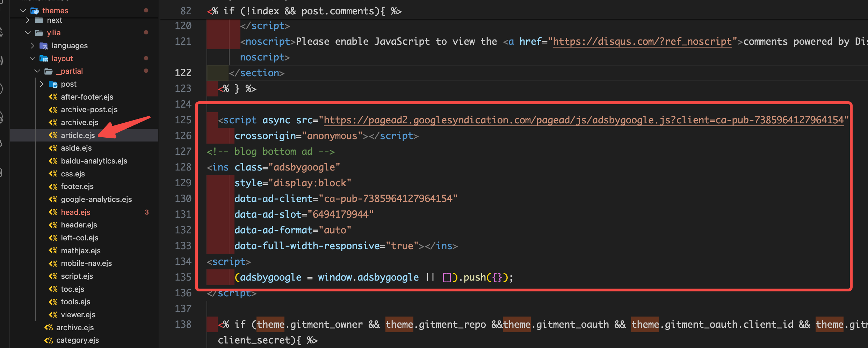
Task: Click the languages folder icon
Action: point(44,46)
